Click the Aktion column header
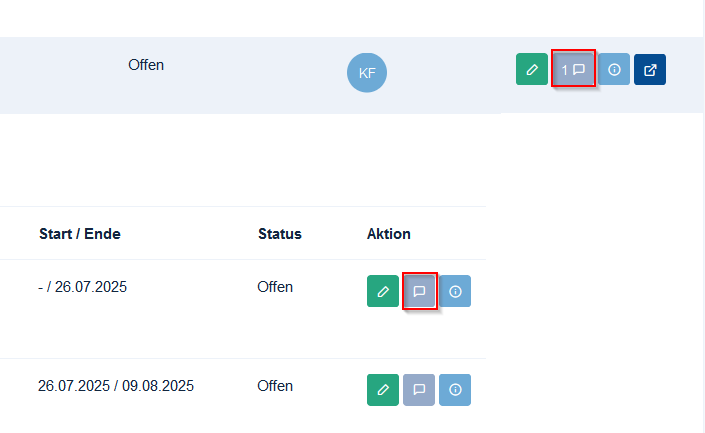Image resolution: width=705 pixels, height=433 pixels. click(388, 234)
